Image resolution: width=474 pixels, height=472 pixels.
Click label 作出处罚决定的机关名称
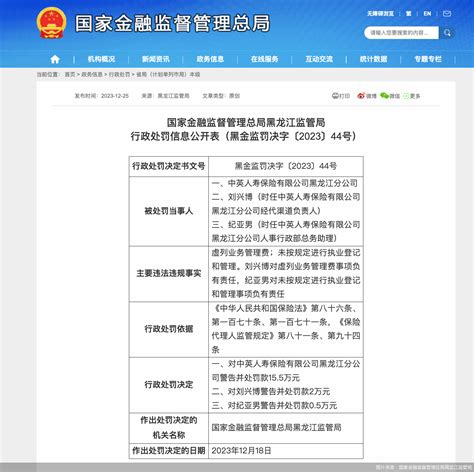click(169, 428)
